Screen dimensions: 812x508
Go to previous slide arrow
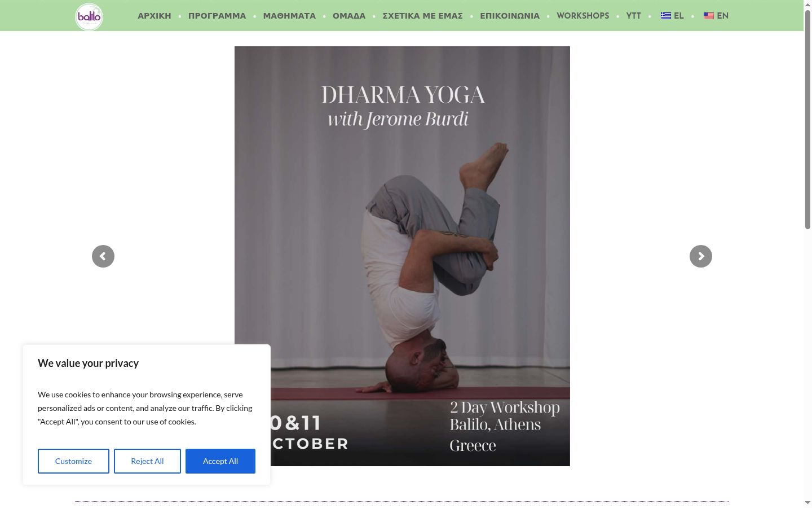point(103,256)
